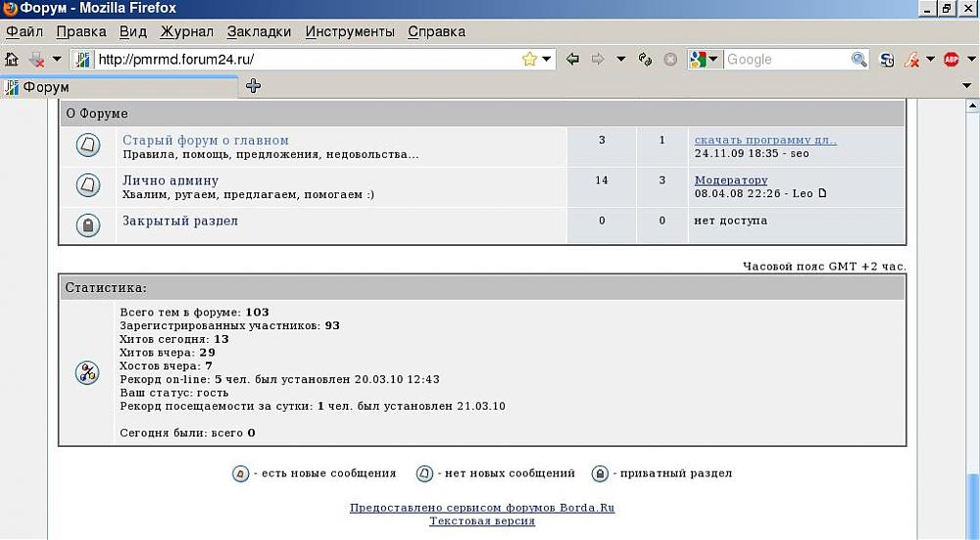The height and width of the screenshot is (540, 980).
Task: Click the search magnifier icon
Action: point(859,60)
